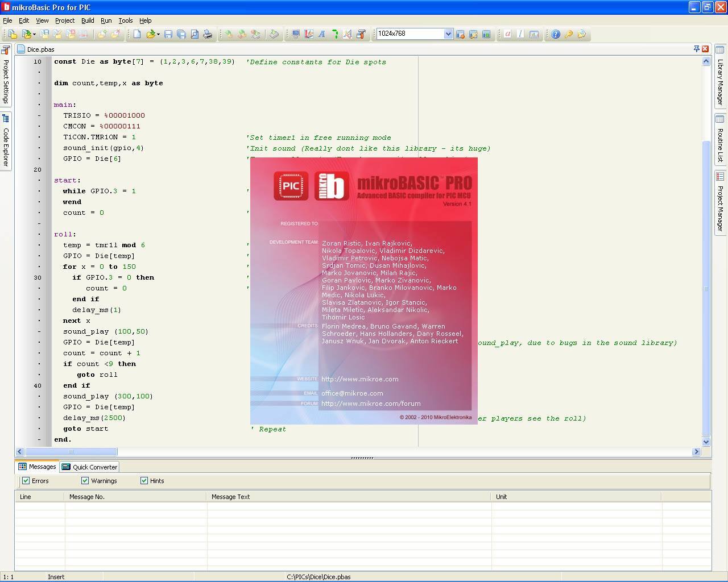Open the Project menu

tap(65, 20)
